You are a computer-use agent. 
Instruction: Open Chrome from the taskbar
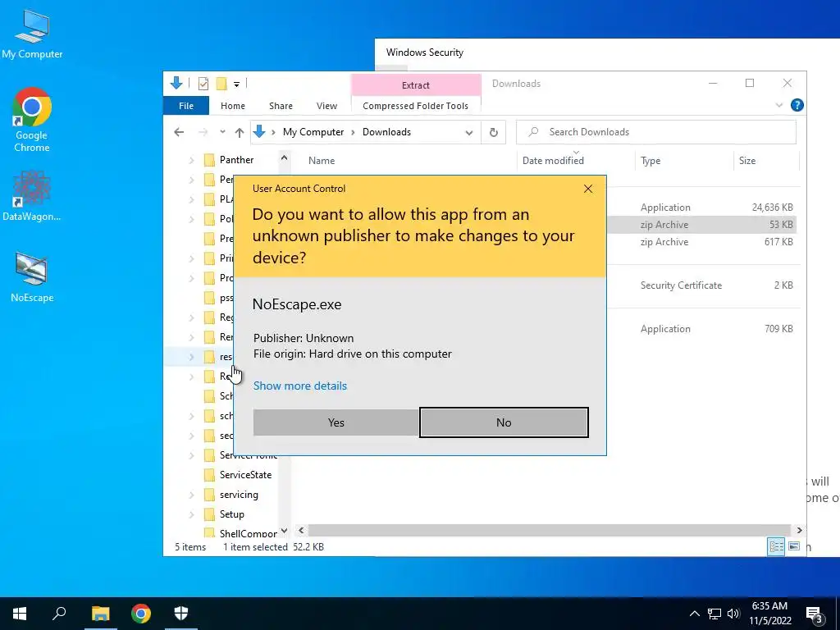point(141,614)
